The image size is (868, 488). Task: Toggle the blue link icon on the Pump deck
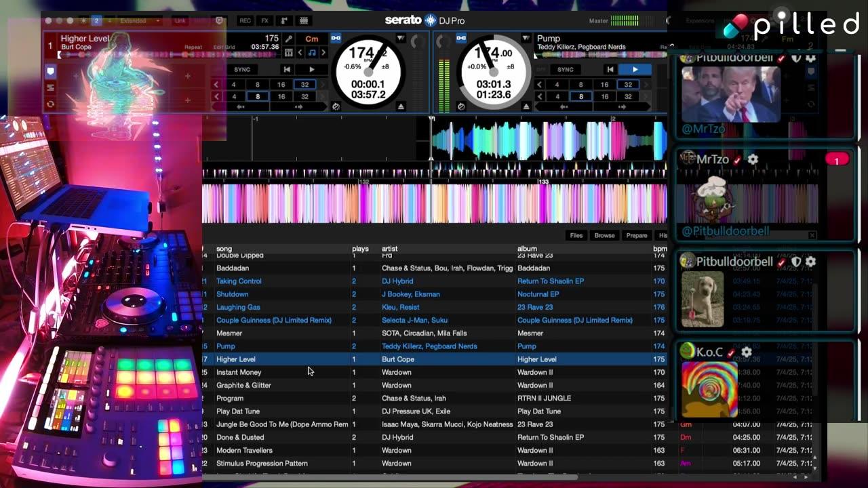[x=460, y=38]
